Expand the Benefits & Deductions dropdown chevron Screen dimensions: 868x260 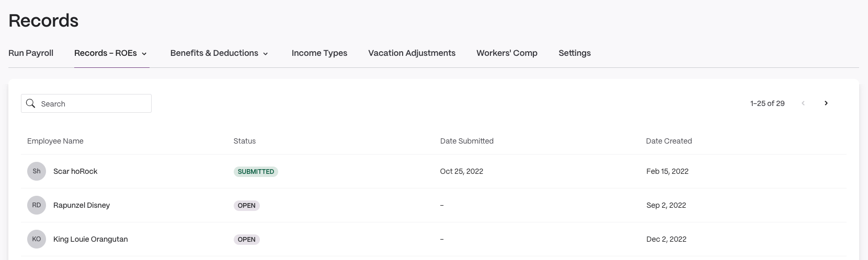click(266, 54)
